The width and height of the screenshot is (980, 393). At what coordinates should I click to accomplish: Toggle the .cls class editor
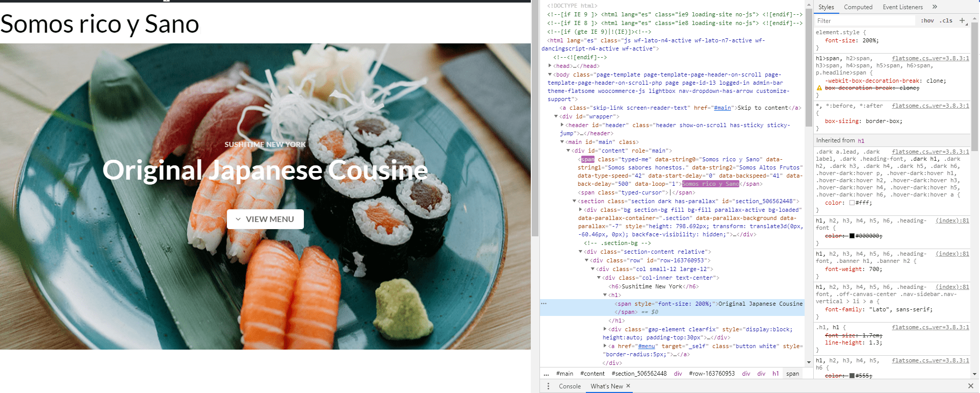click(947, 20)
